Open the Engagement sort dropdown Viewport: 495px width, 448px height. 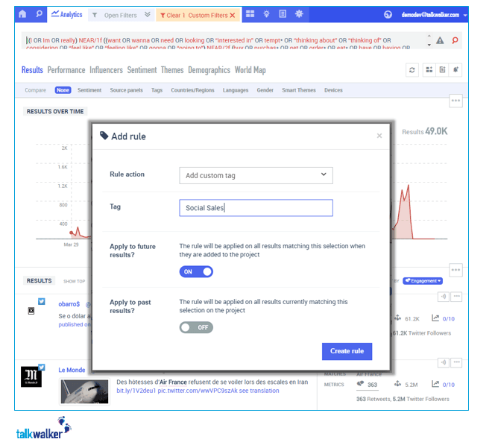click(x=423, y=281)
